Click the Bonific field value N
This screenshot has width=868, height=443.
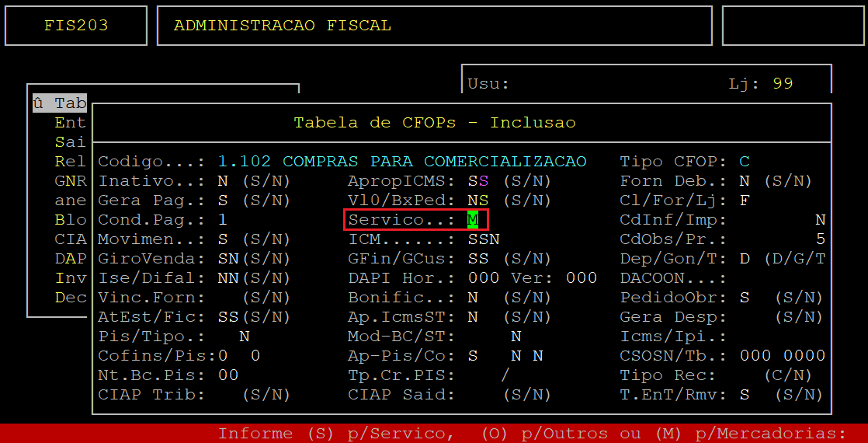click(x=473, y=298)
